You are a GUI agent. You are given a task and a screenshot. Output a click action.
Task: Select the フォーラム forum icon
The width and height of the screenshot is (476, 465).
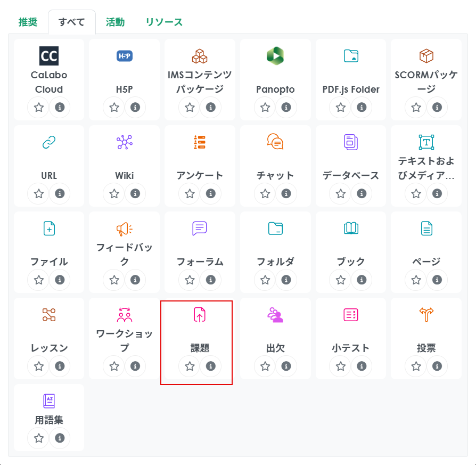200,229
